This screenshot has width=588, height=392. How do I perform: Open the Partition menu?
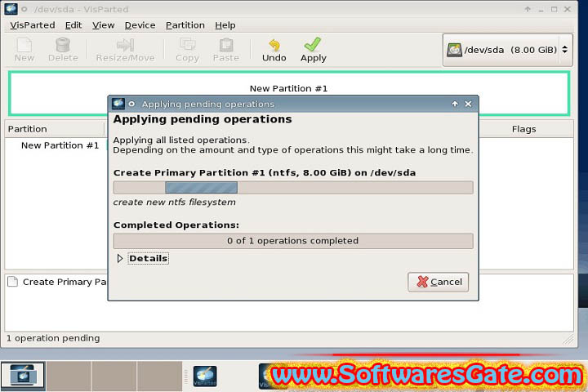click(185, 25)
